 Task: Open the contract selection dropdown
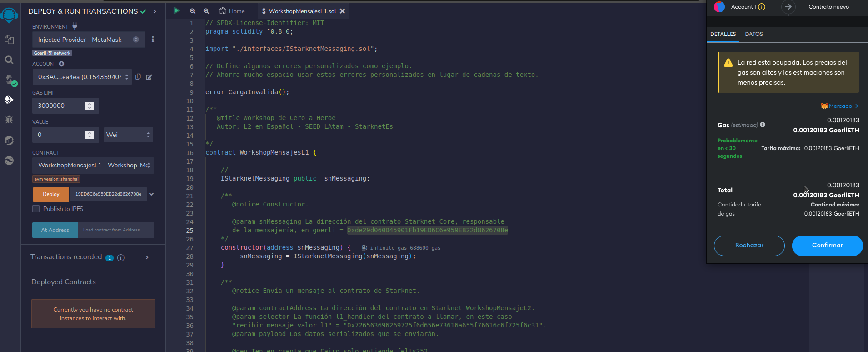click(93, 165)
